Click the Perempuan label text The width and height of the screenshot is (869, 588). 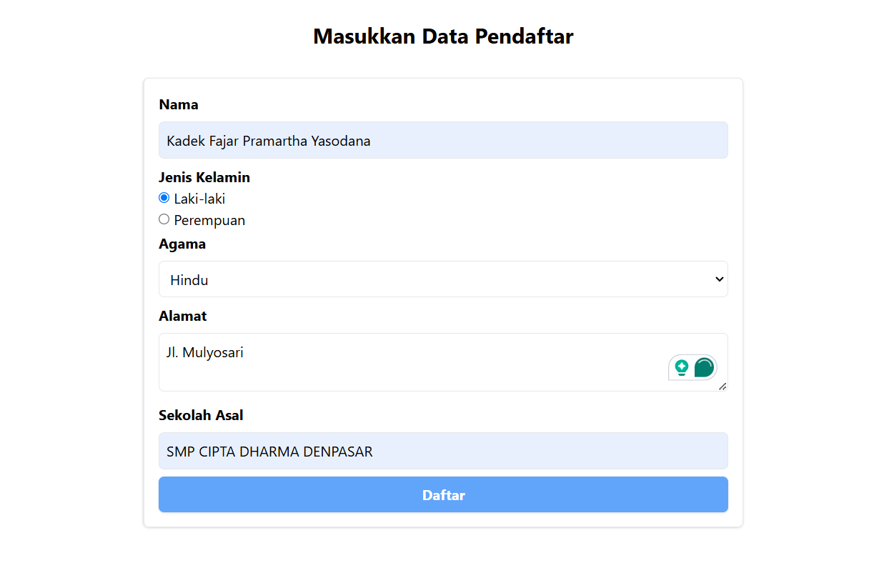click(209, 220)
